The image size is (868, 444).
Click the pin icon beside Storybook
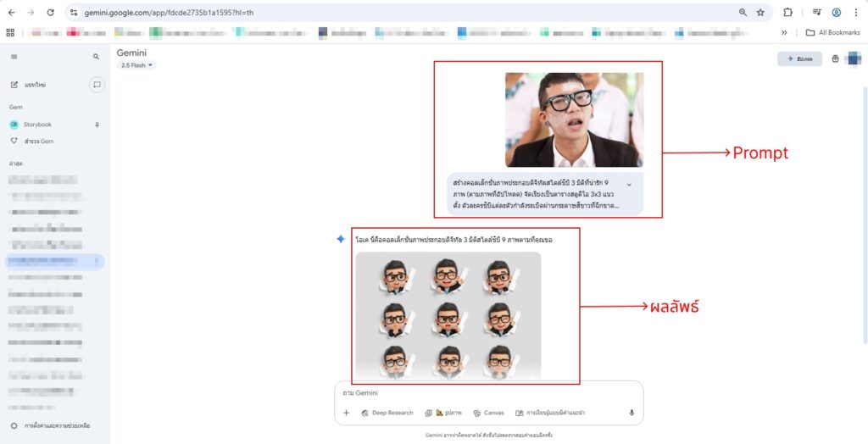97,125
